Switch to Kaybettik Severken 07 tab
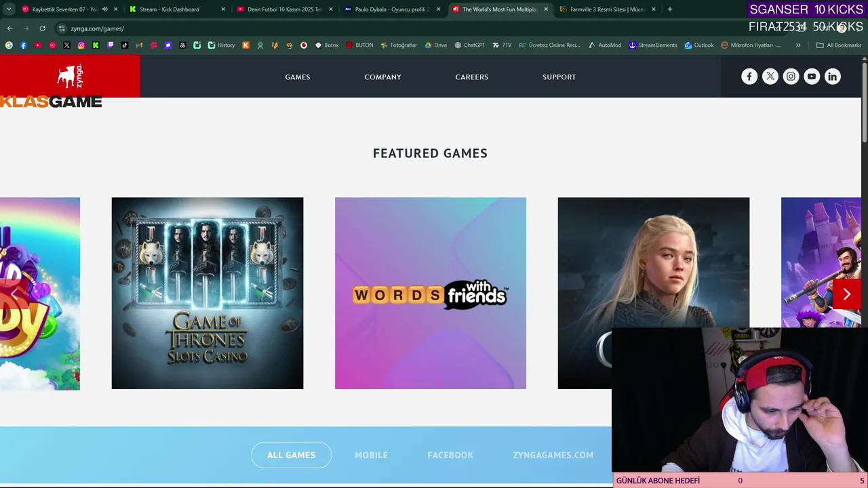The width and height of the screenshot is (868, 488). point(64,9)
